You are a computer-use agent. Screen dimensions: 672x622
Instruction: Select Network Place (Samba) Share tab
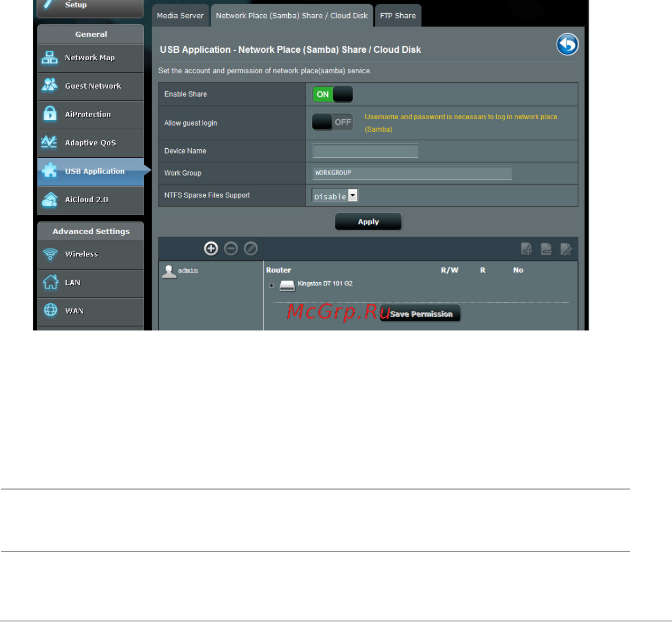292,15
